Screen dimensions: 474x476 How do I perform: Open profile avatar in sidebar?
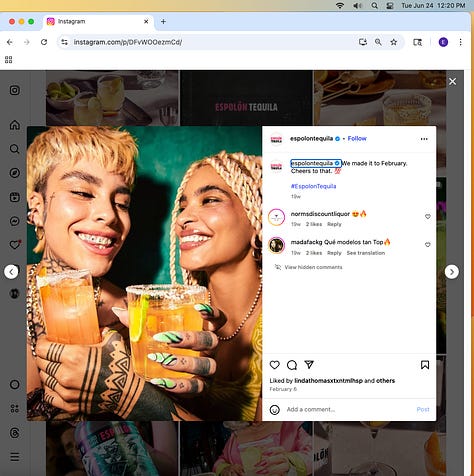[x=15, y=293]
